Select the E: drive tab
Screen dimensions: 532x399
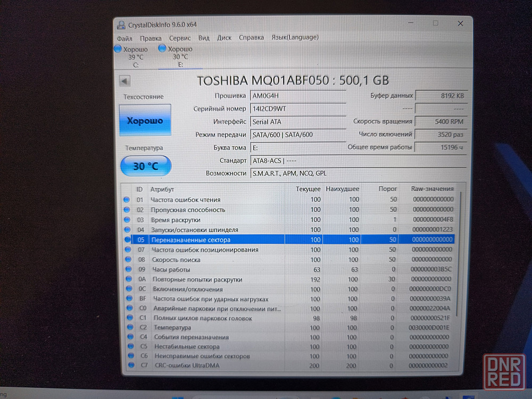click(180, 57)
